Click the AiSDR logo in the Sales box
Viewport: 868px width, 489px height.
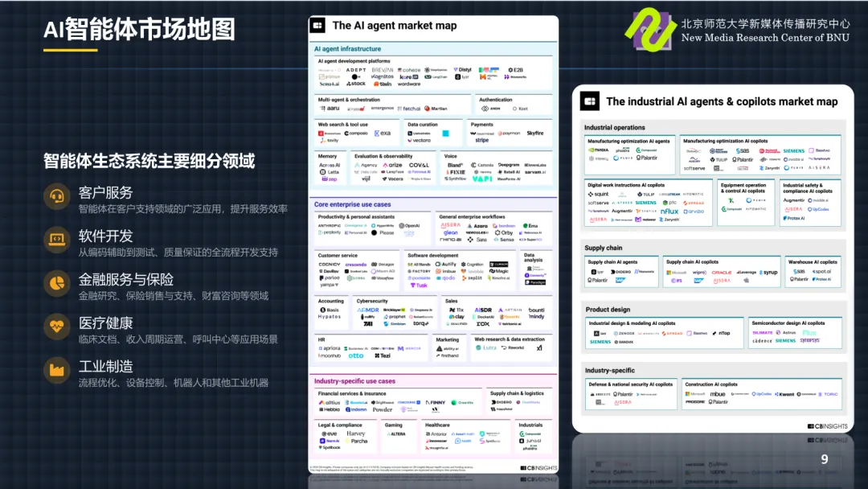point(483,310)
